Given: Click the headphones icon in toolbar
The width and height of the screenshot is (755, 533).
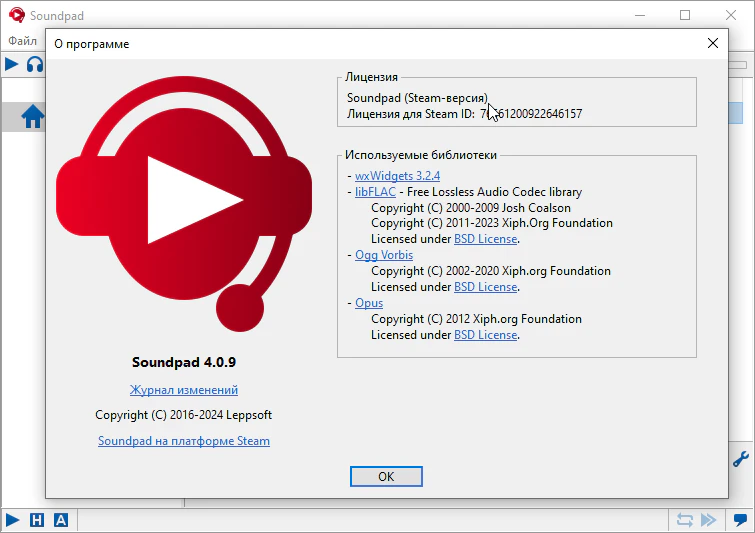Looking at the screenshot, I should pyautogui.click(x=35, y=65).
